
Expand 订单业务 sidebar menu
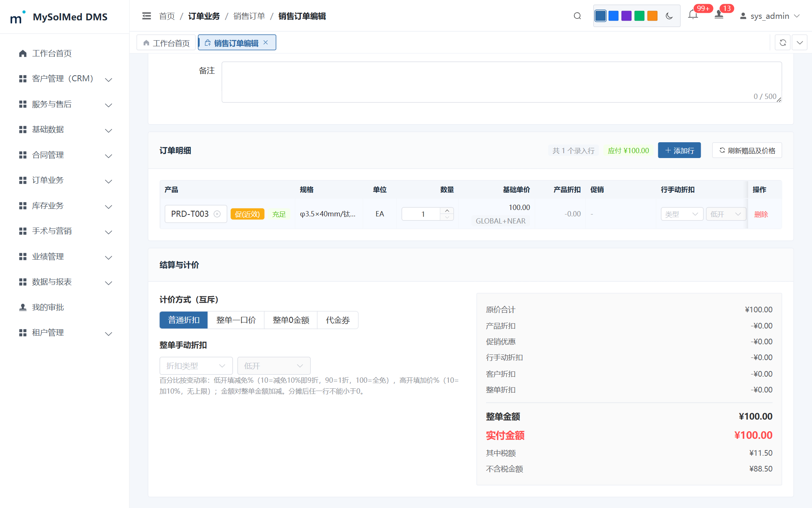coord(65,180)
